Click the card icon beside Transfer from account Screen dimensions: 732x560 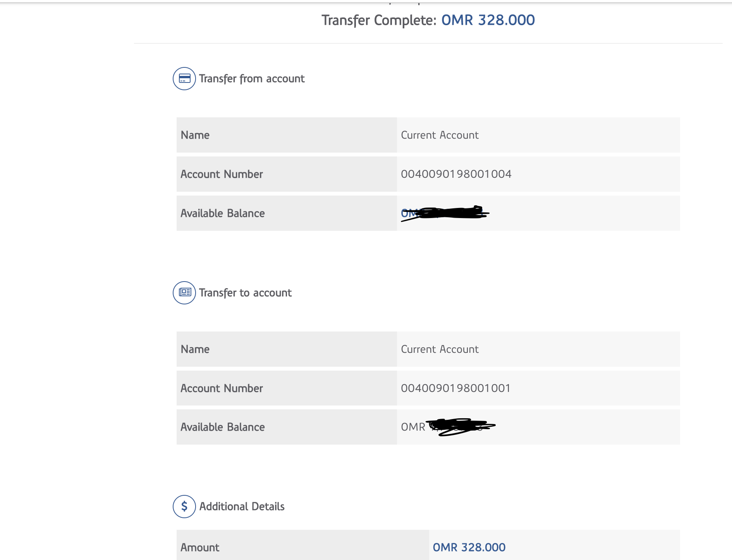click(184, 79)
